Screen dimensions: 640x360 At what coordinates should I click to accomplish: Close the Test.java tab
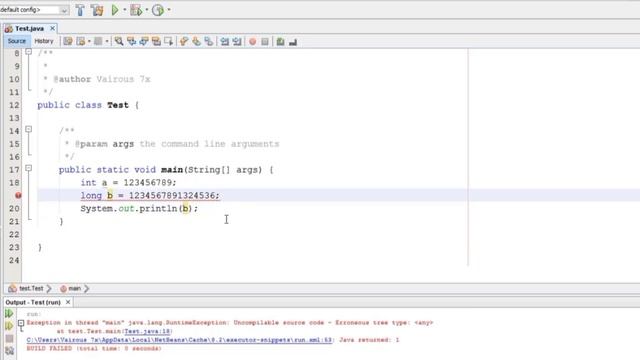pos(52,28)
